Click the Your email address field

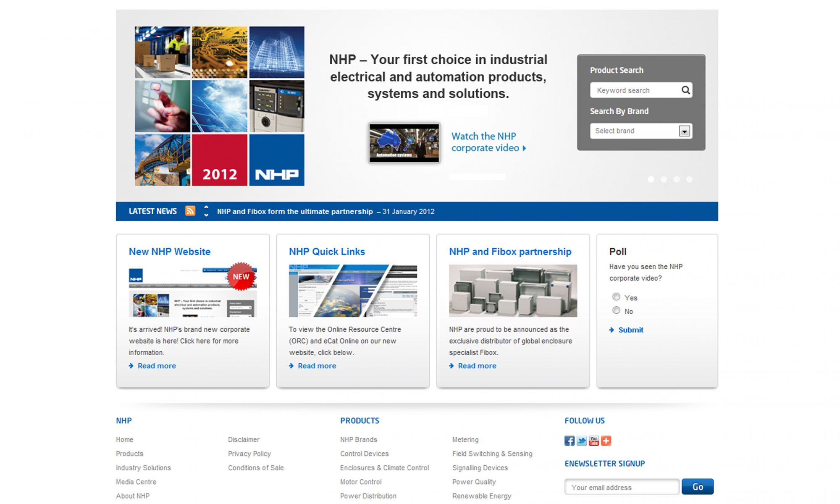(622, 487)
